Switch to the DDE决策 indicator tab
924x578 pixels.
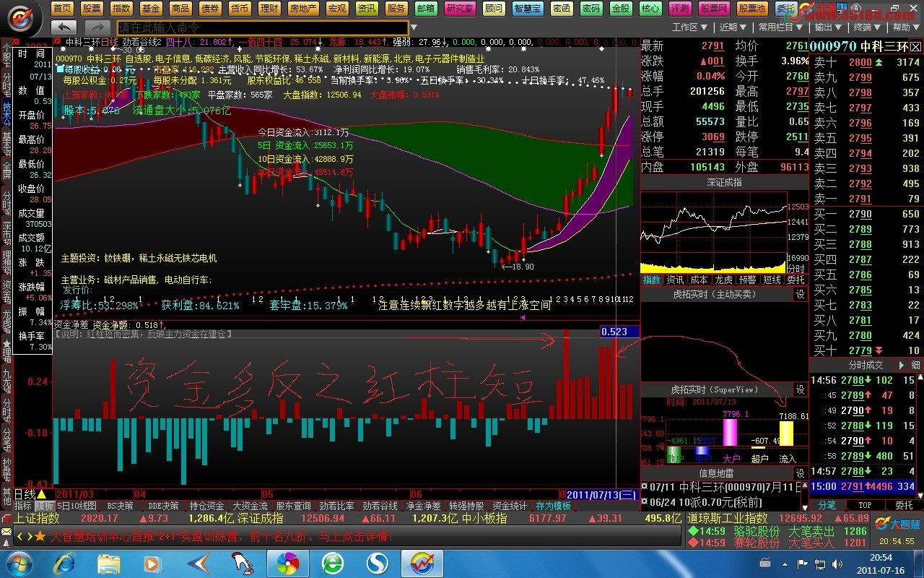(163, 506)
